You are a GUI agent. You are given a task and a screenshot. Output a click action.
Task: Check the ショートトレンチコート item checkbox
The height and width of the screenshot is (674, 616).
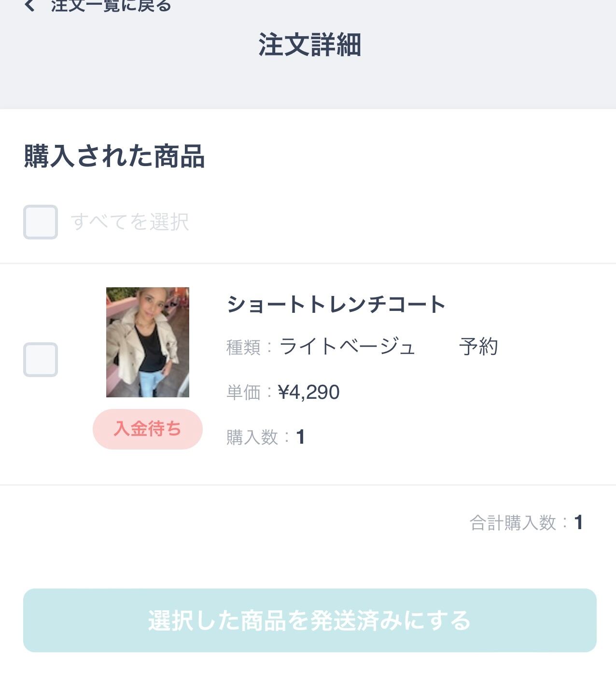pos(41,360)
